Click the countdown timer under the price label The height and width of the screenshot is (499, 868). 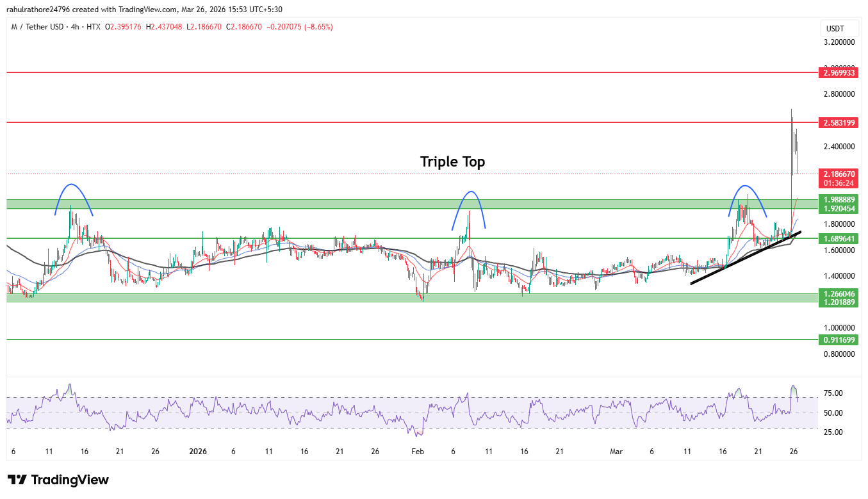pyautogui.click(x=839, y=182)
